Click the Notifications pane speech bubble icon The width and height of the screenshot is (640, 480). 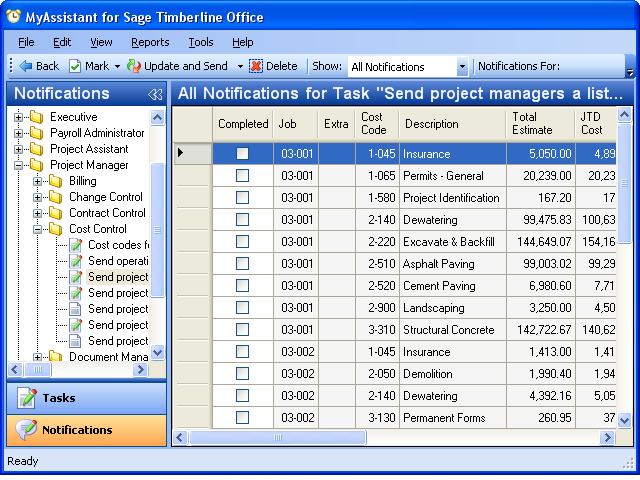pos(27,430)
